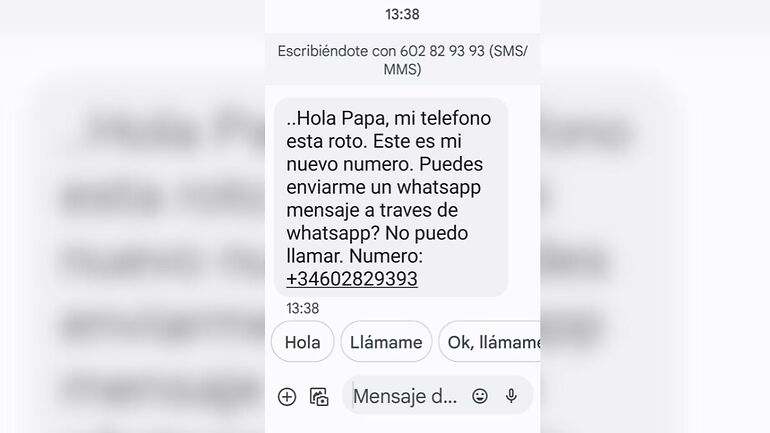Start voice recording with the microphone
770x433 pixels.
(x=511, y=396)
